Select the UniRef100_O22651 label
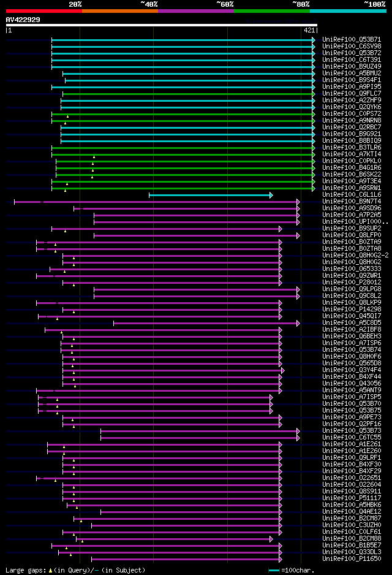Screen dimensions: 392x575 pyautogui.click(x=352, y=478)
